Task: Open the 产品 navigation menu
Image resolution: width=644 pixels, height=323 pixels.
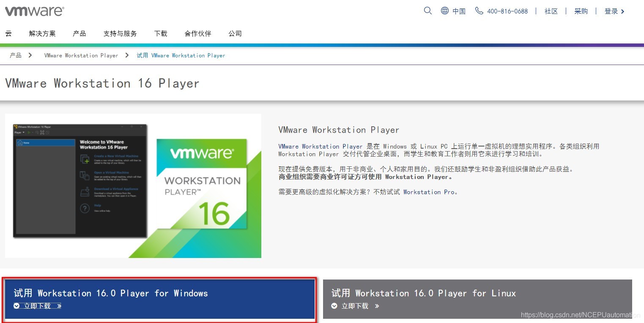Action: pos(79,33)
